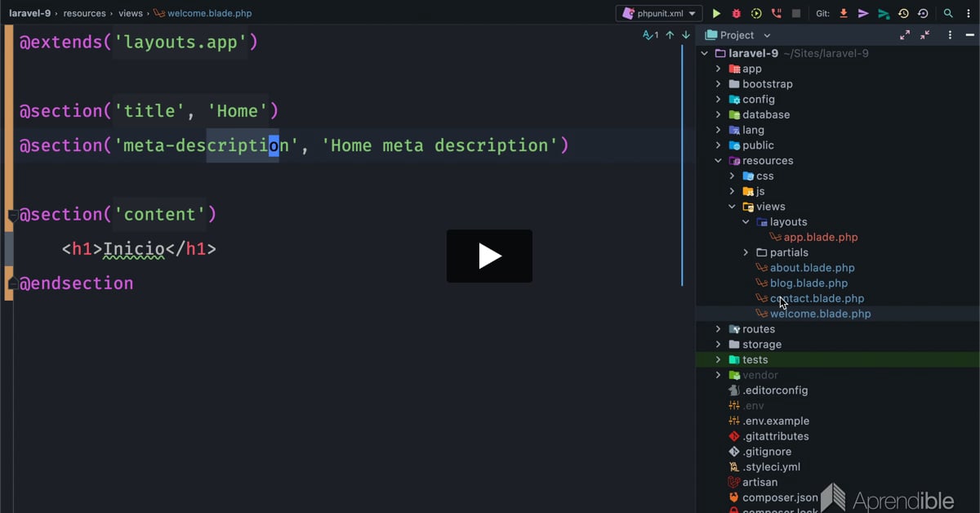Screen dimensions: 980x513
Task: Expand the tests folder
Action: pos(719,359)
